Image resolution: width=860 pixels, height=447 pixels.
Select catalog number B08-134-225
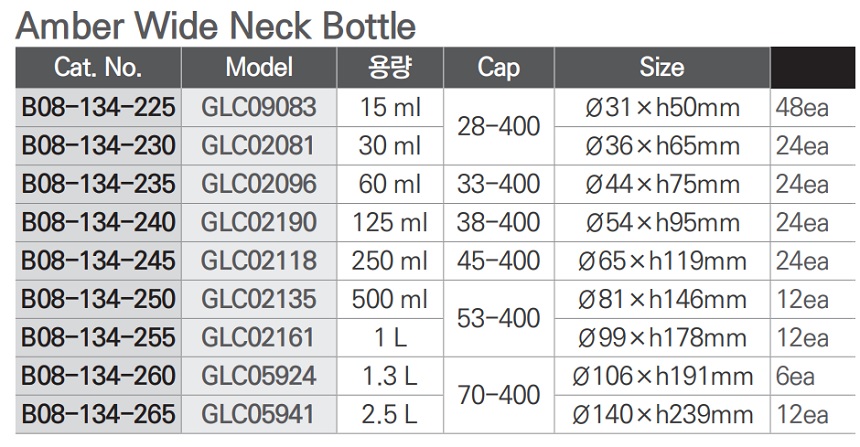(98, 107)
